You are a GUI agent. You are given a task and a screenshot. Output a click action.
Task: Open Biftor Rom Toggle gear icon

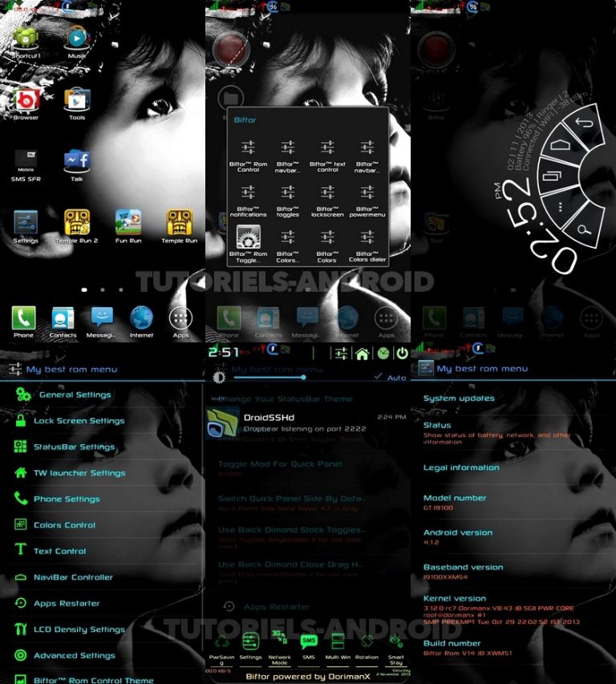248,237
